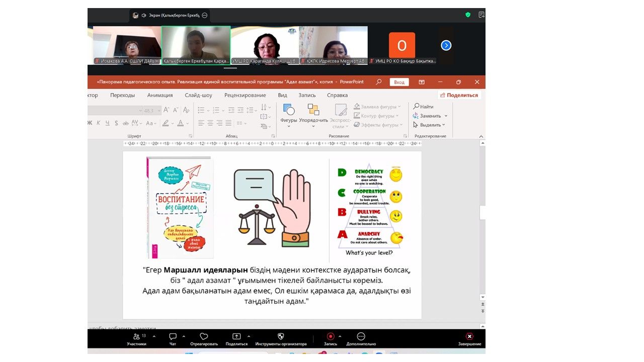Click the Завершение end meeting button
Viewport: 644px width, 362px height.
(469, 339)
